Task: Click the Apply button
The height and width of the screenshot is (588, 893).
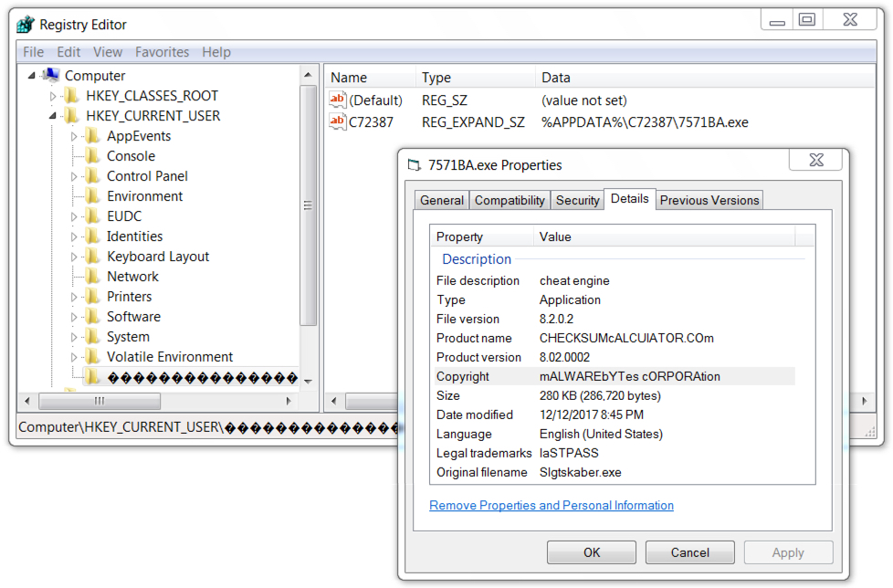Action: [788, 552]
